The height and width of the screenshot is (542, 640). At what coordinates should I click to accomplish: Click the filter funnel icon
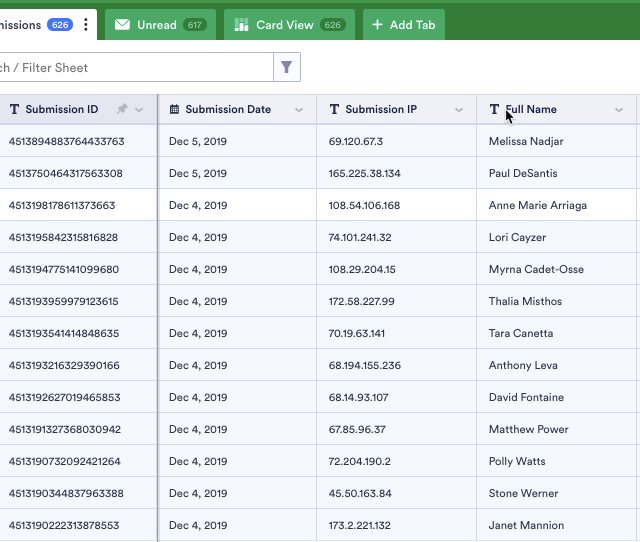pyautogui.click(x=287, y=67)
